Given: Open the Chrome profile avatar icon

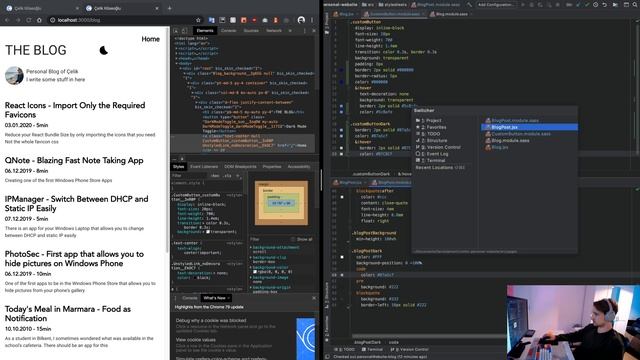Looking at the screenshot, I should coord(301,20).
